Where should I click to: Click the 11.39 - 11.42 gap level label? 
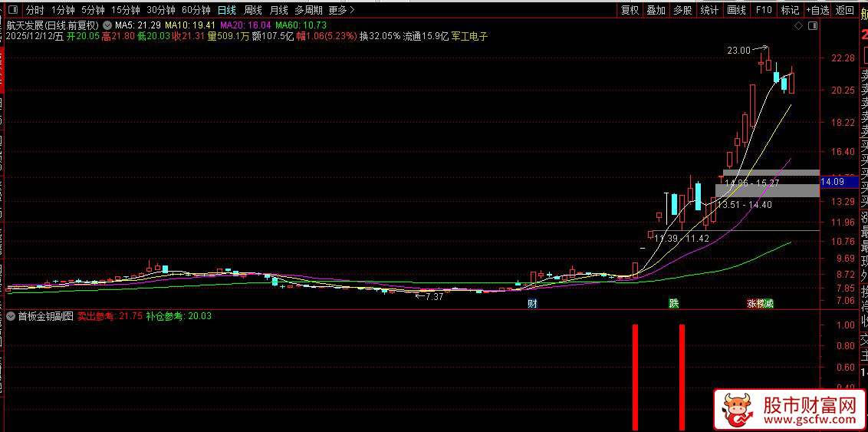click(x=682, y=238)
